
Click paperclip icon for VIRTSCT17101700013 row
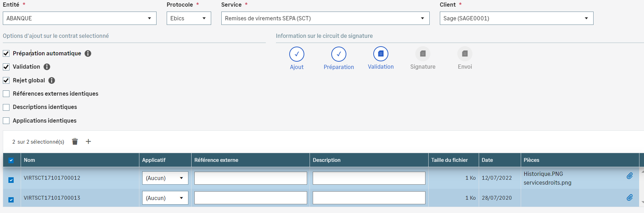(x=629, y=198)
